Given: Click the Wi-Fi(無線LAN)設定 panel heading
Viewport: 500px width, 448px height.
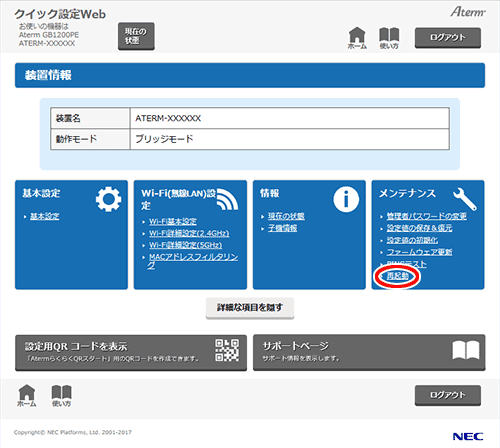Looking at the screenshot, I should pos(178,199).
